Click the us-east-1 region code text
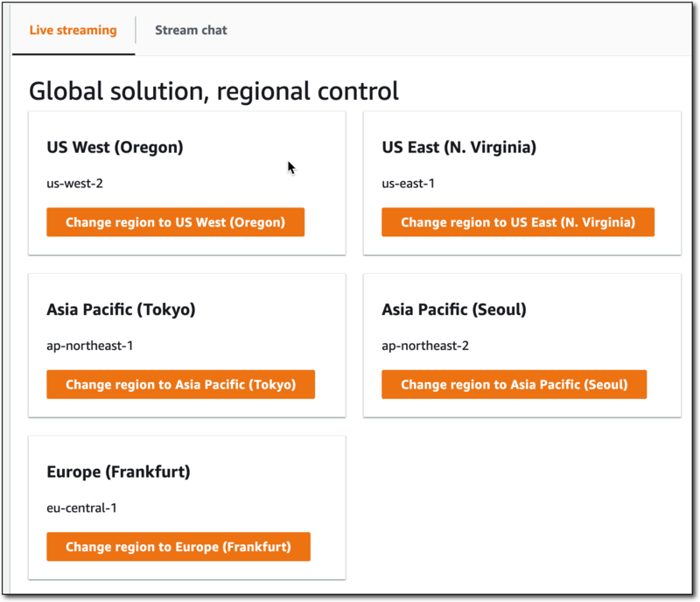 click(x=409, y=184)
